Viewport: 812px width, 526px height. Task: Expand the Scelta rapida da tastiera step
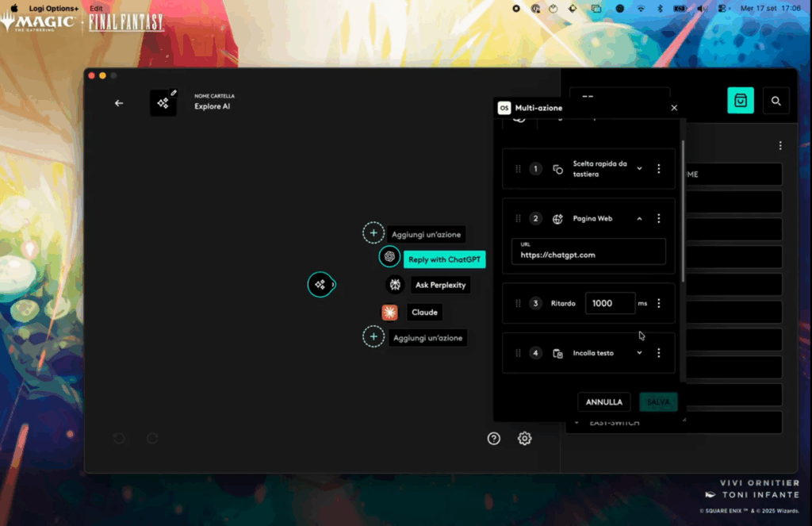pos(639,169)
